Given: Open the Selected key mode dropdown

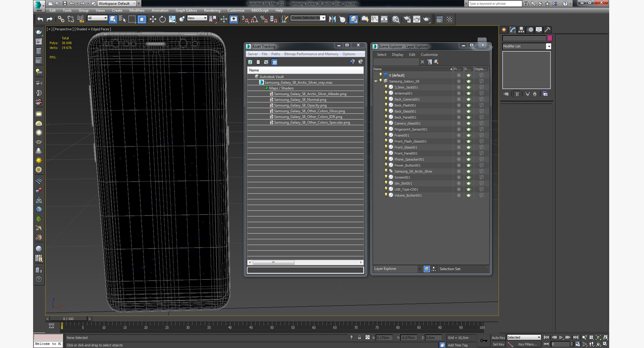Looking at the screenshot, I should (524, 338).
